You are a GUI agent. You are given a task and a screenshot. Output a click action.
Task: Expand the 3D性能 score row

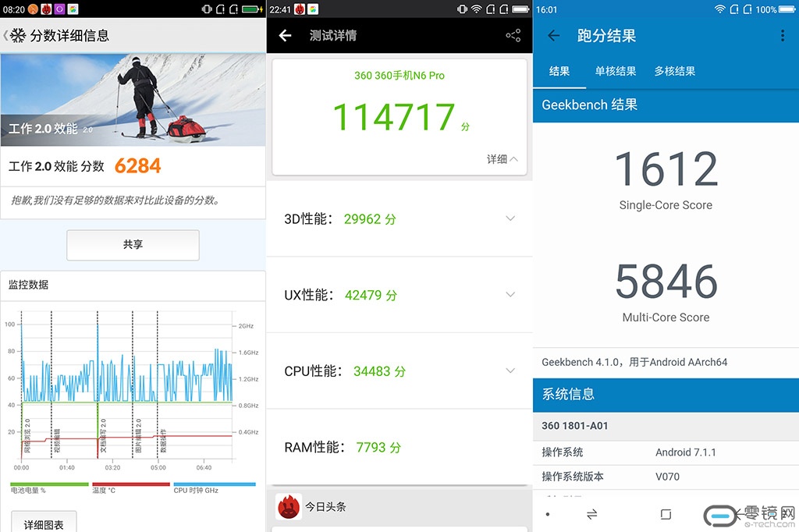(510, 218)
